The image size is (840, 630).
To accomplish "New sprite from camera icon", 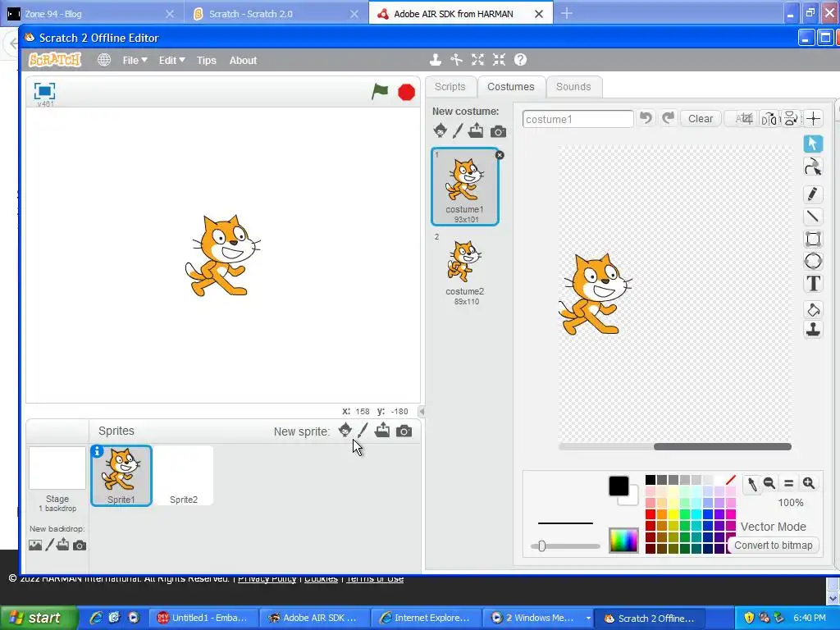I will 404,431.
